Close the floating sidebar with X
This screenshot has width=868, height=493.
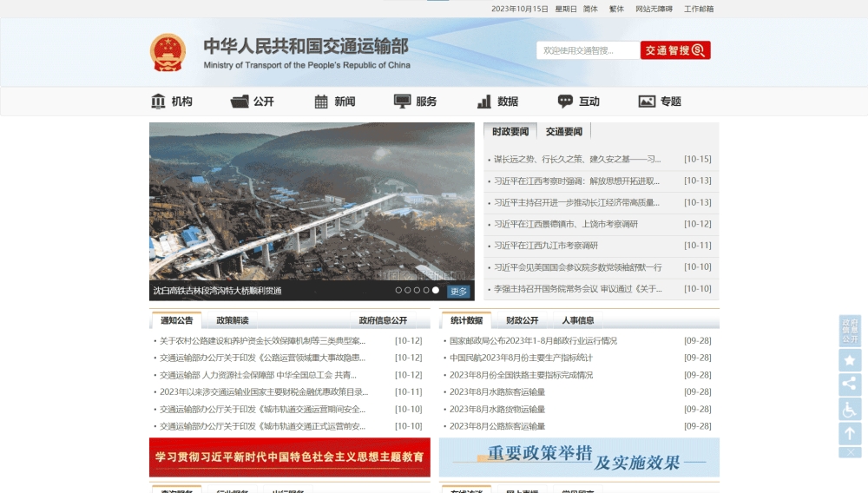pos(851,452)
